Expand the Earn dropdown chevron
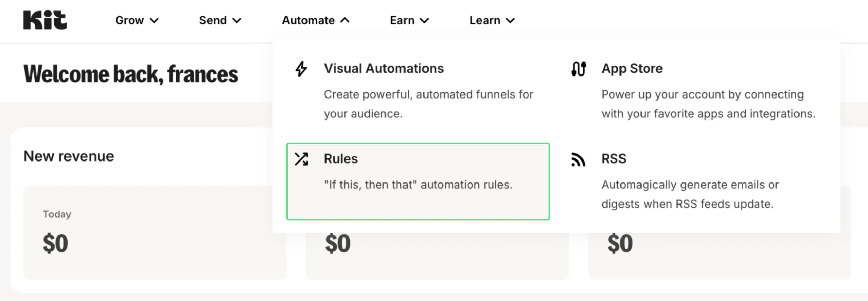 (425, 21)
